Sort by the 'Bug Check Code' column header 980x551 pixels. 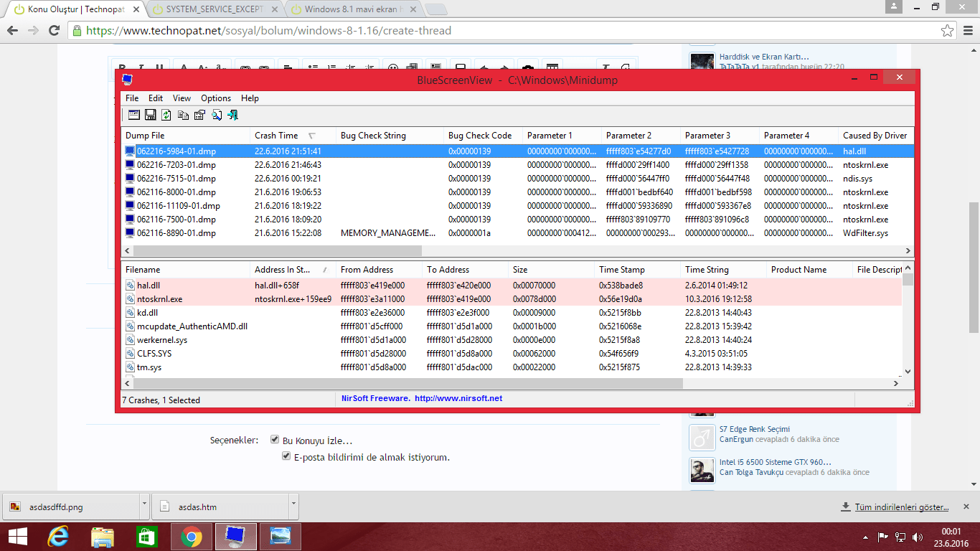coord(483,136)
